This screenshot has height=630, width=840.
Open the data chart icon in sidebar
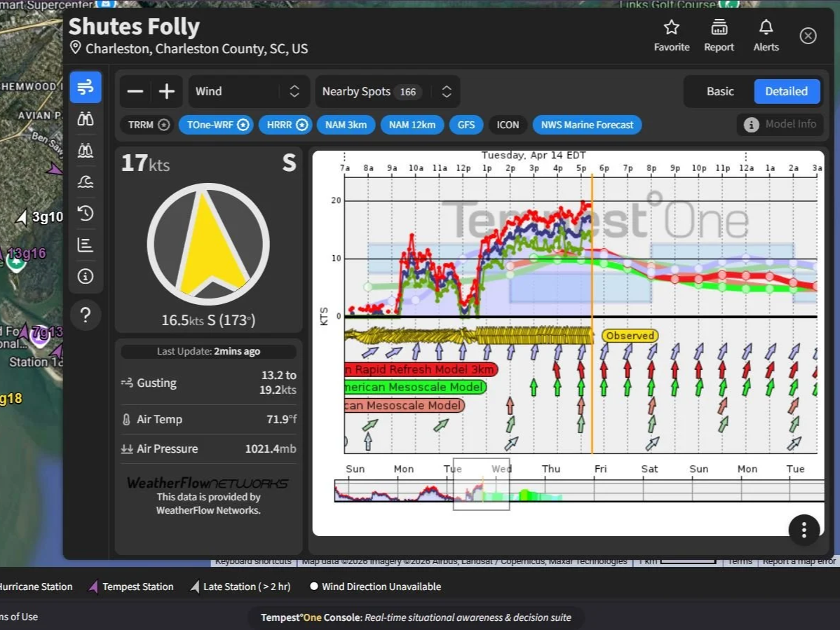pyautogui.click(x=86, y=245)
